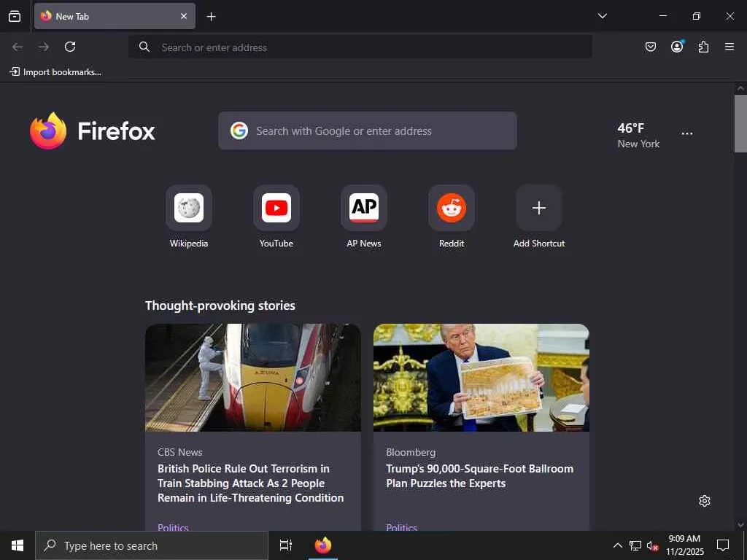747x560 pixels.
Task: Open train stabbing story thumbnail image
Action: click(x=253, y=378)
